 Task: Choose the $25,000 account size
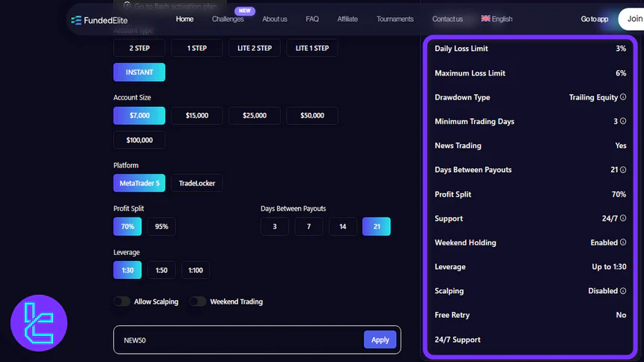point(255,116)
